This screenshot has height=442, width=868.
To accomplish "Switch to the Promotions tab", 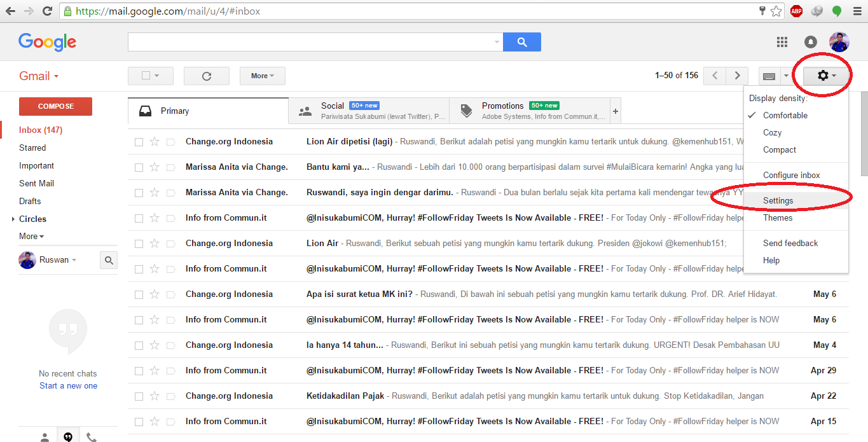I will 530,111.
